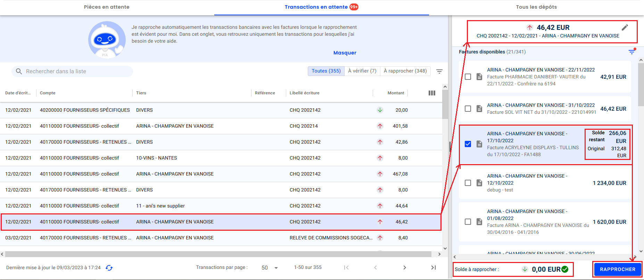Sort by Date d'écriture column header
Screen dimensions: 644x280
tap(18, 93)
